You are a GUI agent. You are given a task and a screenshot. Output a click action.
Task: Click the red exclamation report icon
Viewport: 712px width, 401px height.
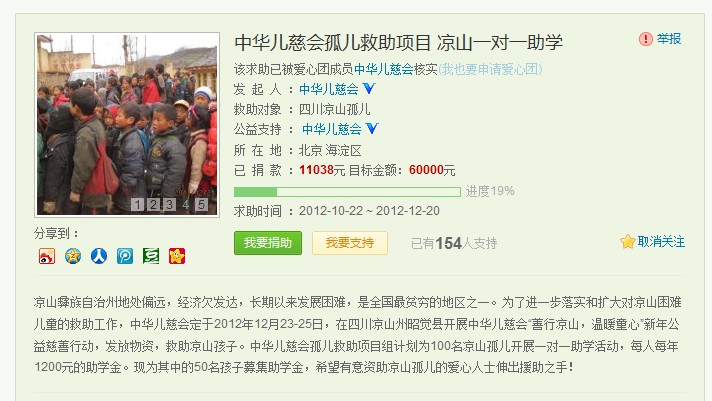coord(645,39)
